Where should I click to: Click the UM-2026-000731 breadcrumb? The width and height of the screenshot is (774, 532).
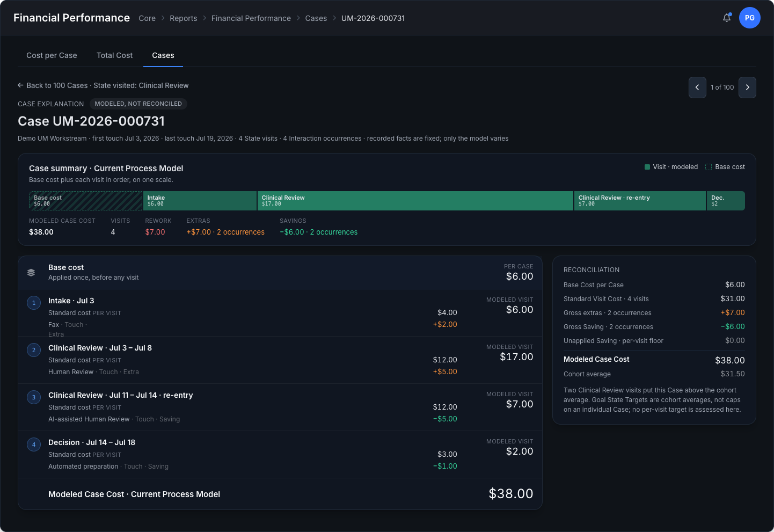[x=373, y=18]
